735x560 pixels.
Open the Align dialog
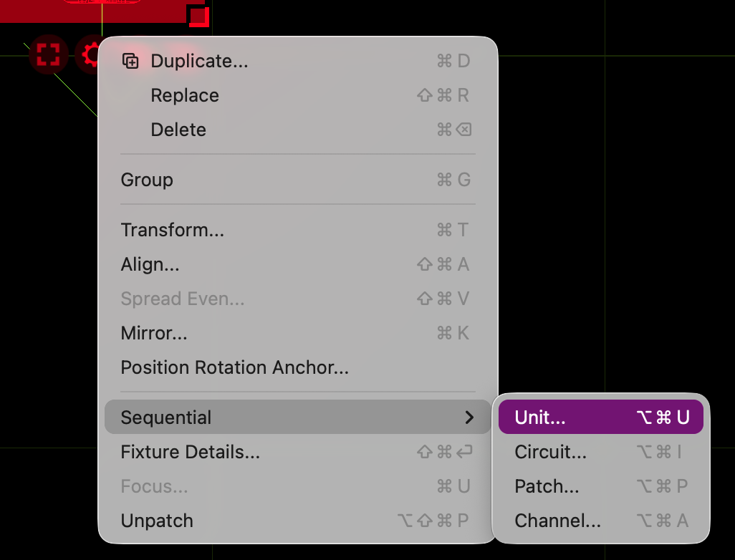[x=150, y=264]
